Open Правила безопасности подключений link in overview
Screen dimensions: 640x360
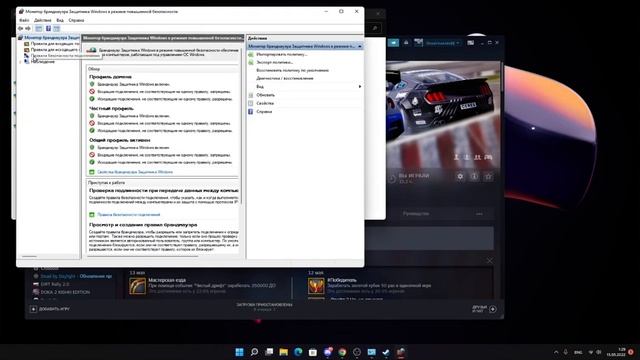(x=129, y=214)
